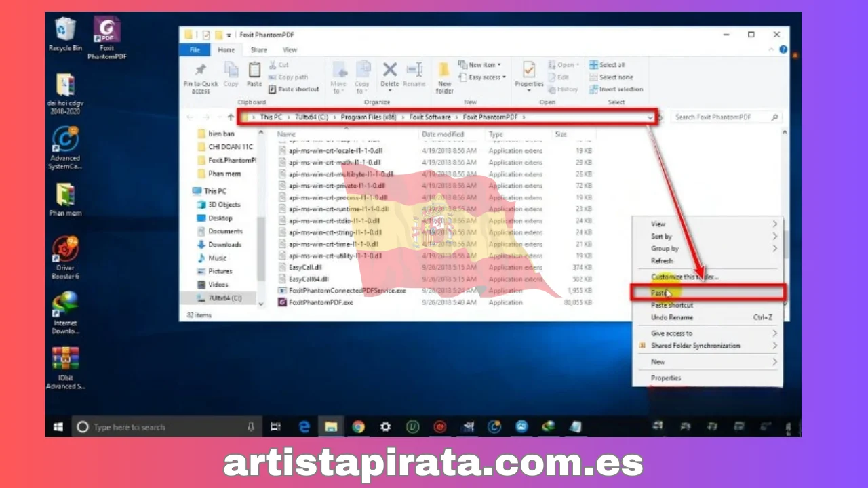868x488 pixels.
Task: Sort by the Type column header
Action: coord(496,134)
